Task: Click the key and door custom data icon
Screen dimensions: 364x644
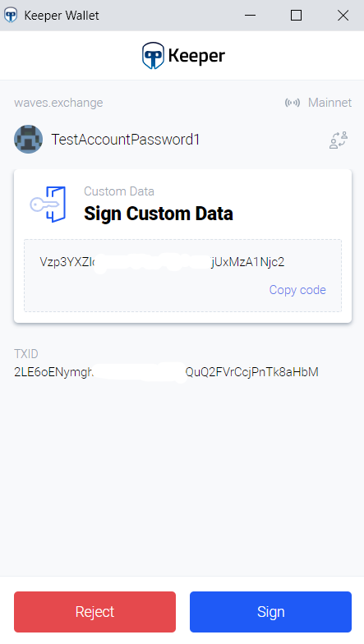Action: tap(48, 204)
